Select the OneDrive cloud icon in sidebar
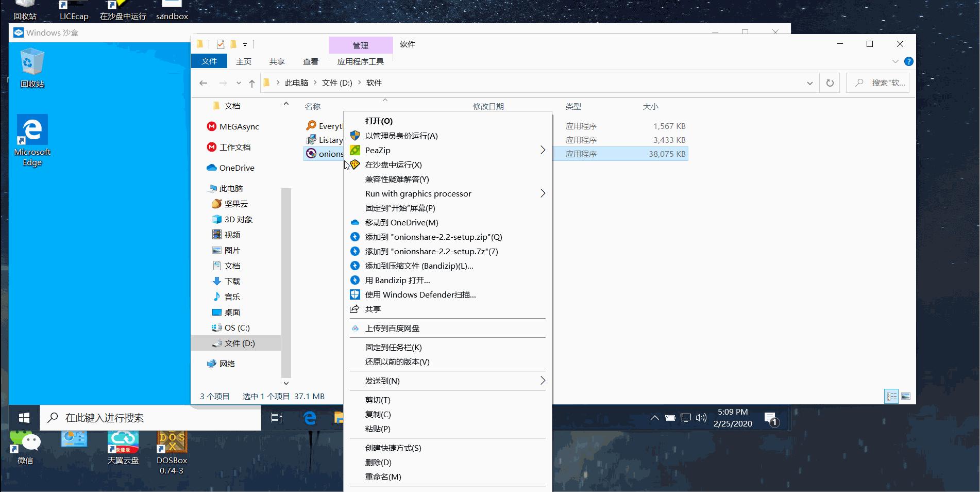This screenshot has height=492, width=980. (x=213, y=168)
